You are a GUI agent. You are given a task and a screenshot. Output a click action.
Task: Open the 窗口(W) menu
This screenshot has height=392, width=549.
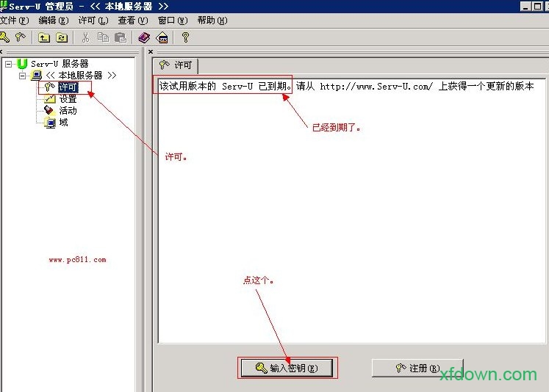[x=173, y=21]
